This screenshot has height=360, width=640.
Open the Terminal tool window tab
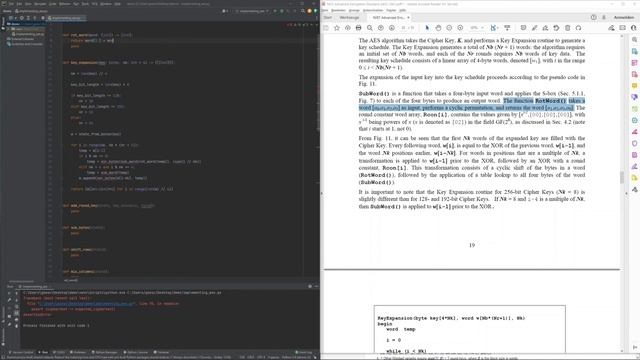pyautogui.click(x=161, y=352)
